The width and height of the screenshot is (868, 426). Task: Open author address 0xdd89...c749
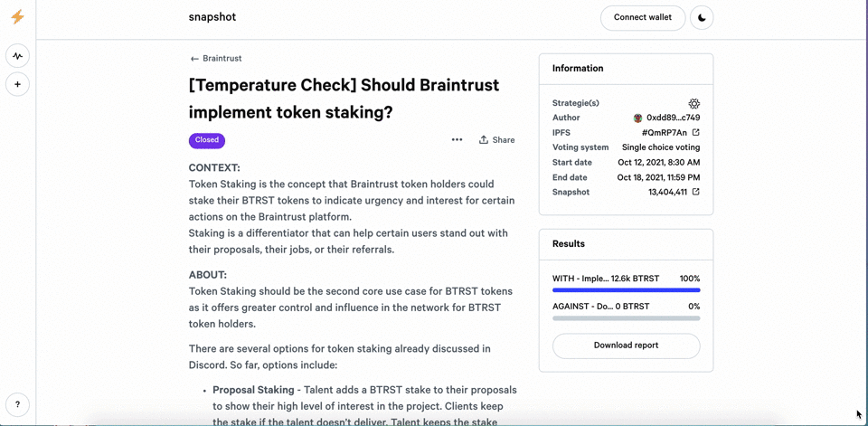pyautogui.click(x=673, y=118)
